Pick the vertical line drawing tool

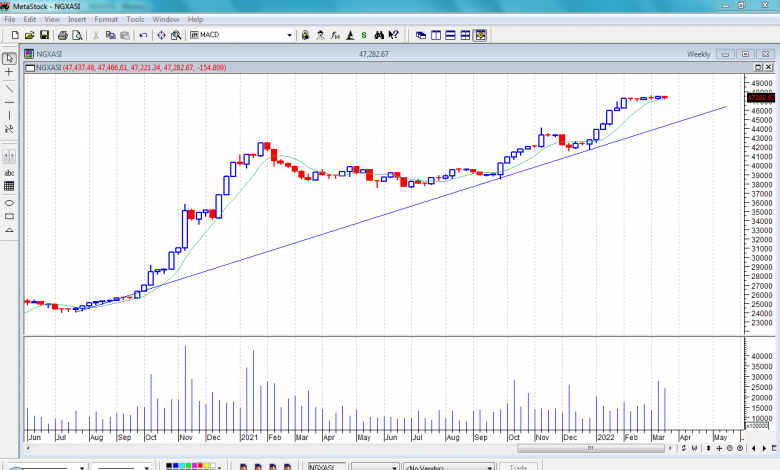pyautogui.click(x=9, y=116)
